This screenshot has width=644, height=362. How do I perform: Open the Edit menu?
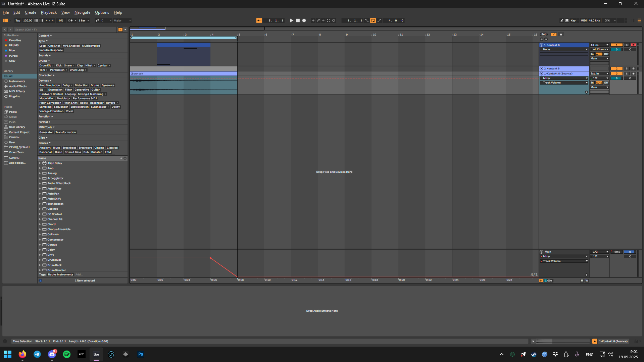point(17,12)
